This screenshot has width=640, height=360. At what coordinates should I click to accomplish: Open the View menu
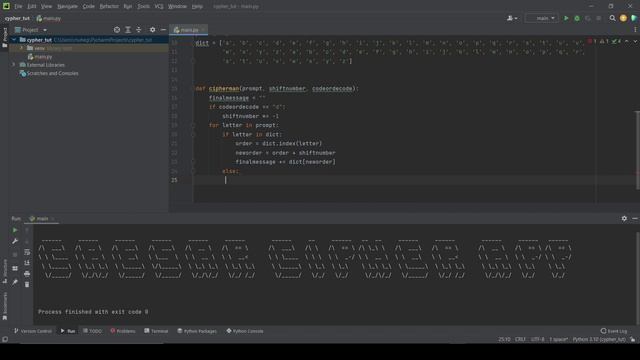[x=46, y=7]
